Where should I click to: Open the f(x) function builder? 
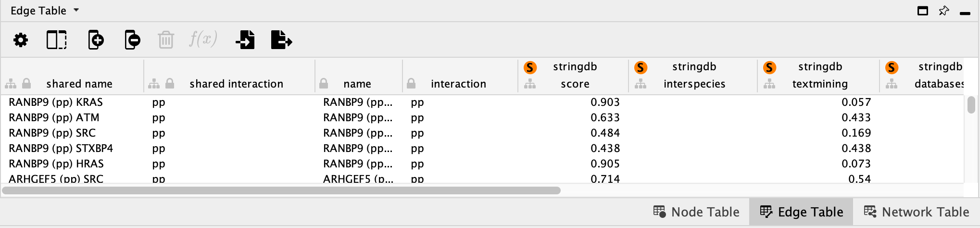tap(203, 39)
